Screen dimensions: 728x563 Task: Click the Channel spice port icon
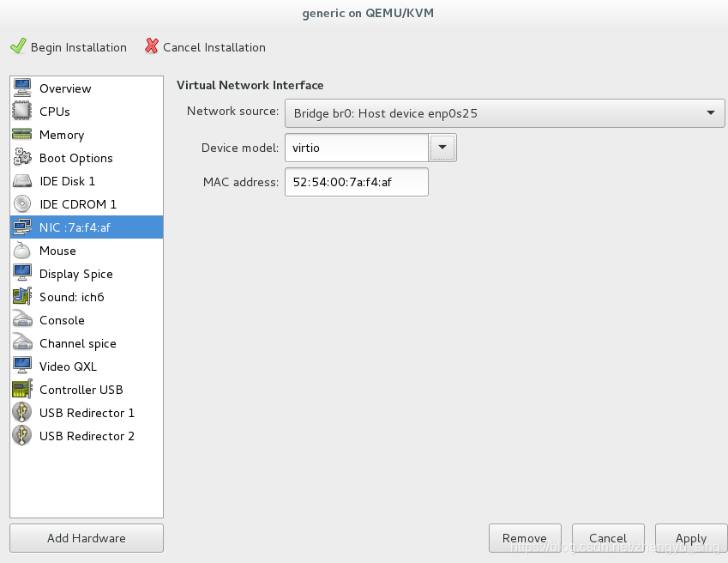tap(22, 342)
